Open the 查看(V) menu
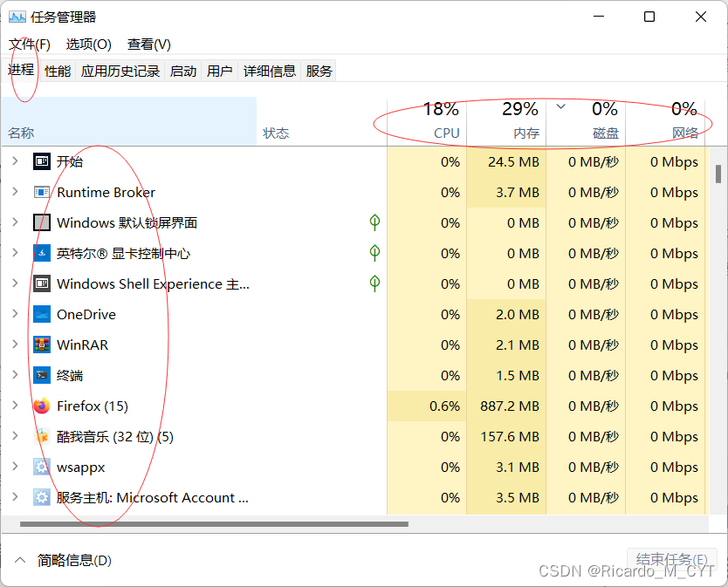Screen dimensions: 728x587 point(149,44)
